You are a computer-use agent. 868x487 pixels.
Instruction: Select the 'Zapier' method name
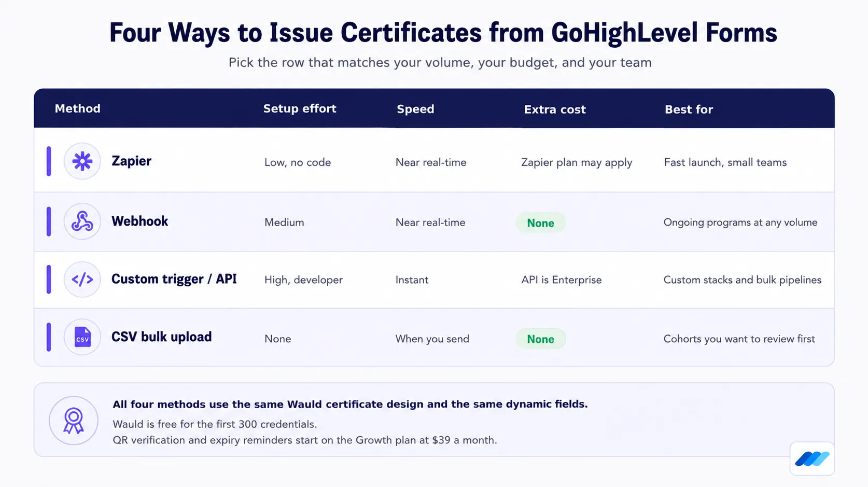coord(132,161)
